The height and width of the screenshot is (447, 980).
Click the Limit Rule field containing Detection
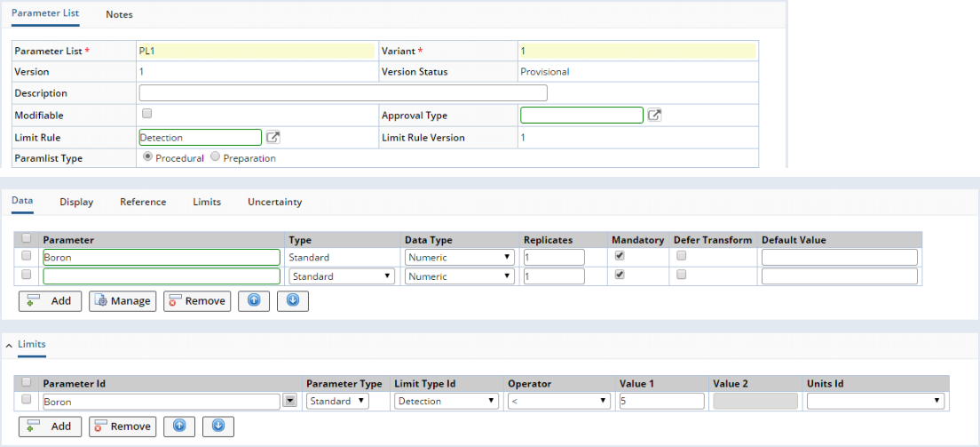(x=200, y=137)
